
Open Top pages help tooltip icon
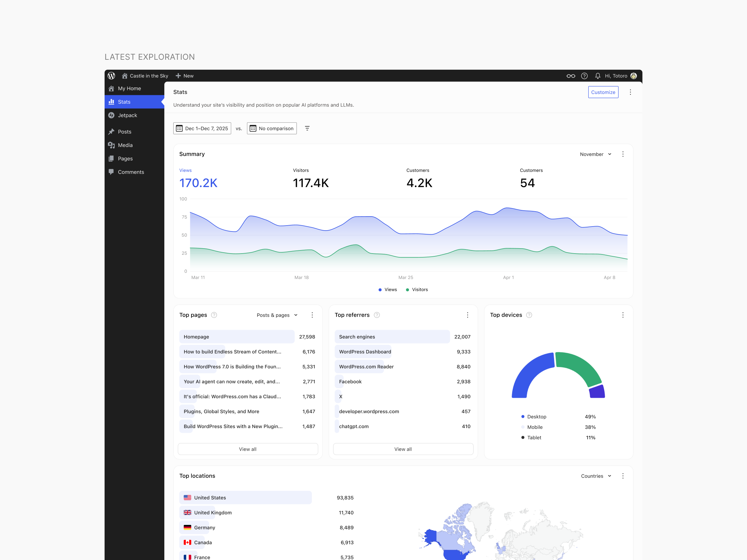214,315
